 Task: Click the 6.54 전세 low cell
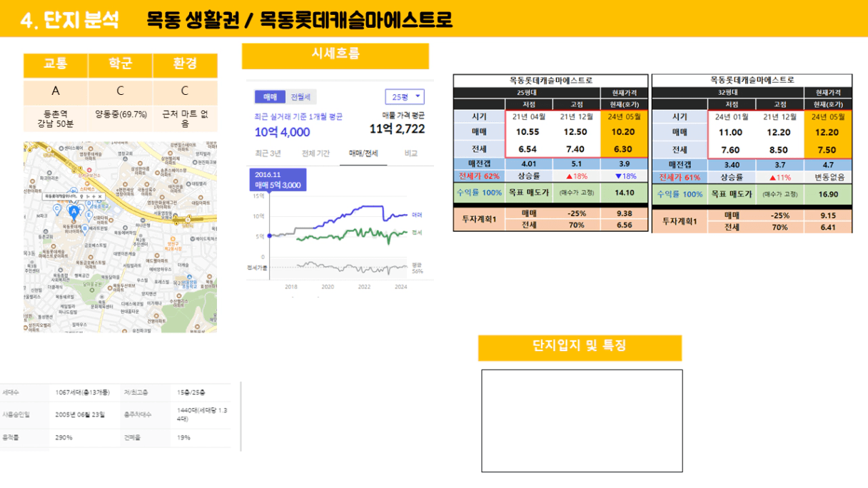[528, 149]
